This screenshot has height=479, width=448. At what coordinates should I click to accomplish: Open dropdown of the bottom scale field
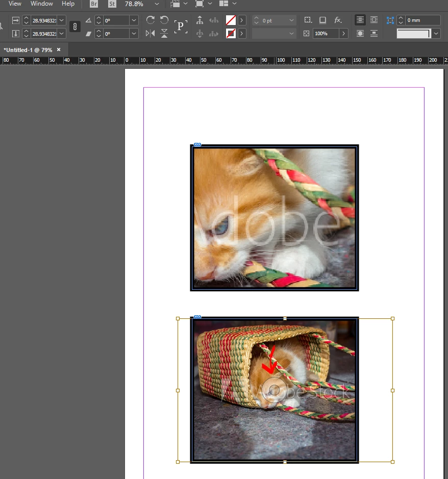(x=62, y=34)
